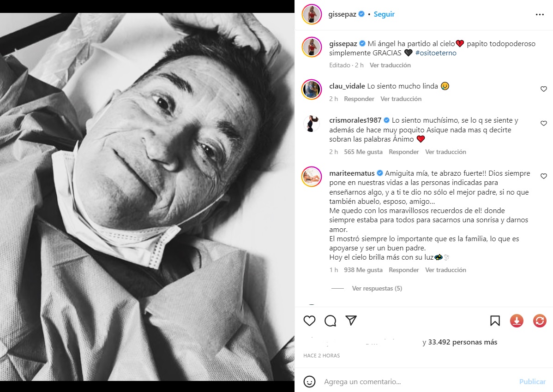This screenshot has width=553, height=392.
Task: Save the post with the bookmark icon
Action: click(495, 321)
